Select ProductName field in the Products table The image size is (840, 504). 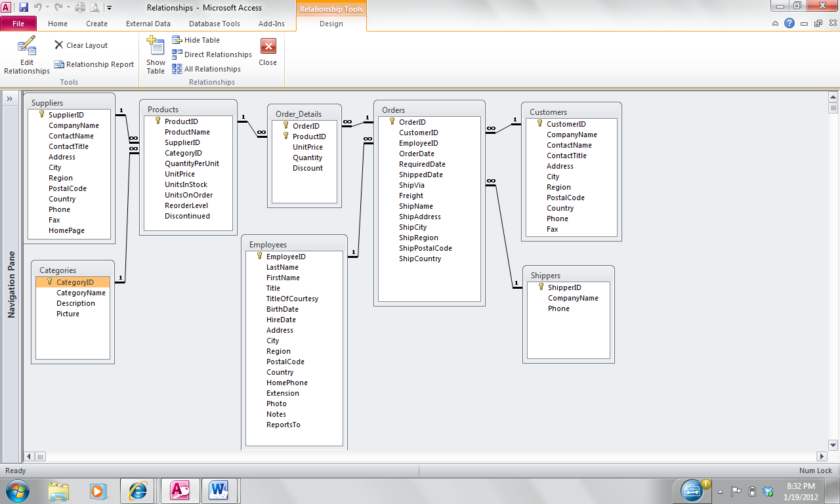187,132
